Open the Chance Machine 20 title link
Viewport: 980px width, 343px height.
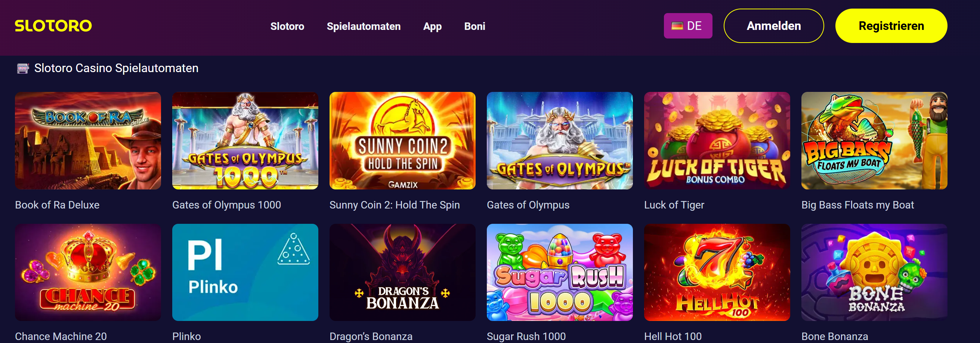click(61, 337)
